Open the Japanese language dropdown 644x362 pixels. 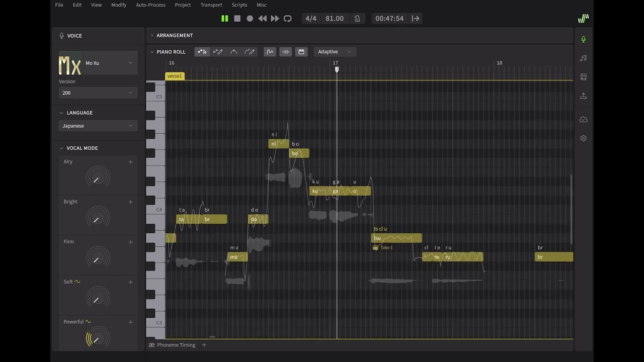(98, 126)
